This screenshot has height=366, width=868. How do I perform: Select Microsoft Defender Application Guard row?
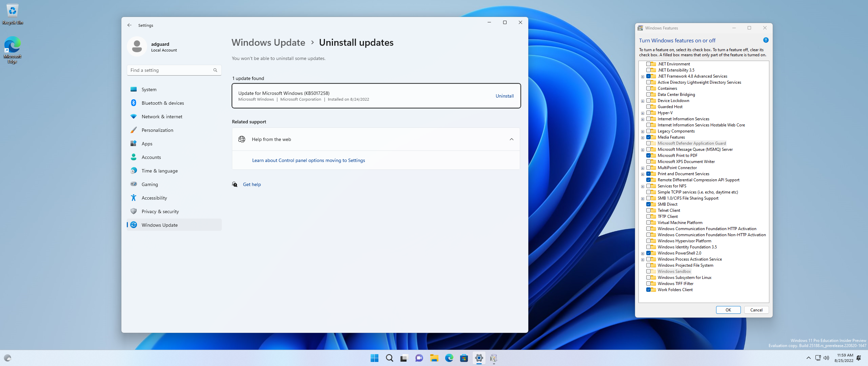(692, 143)
